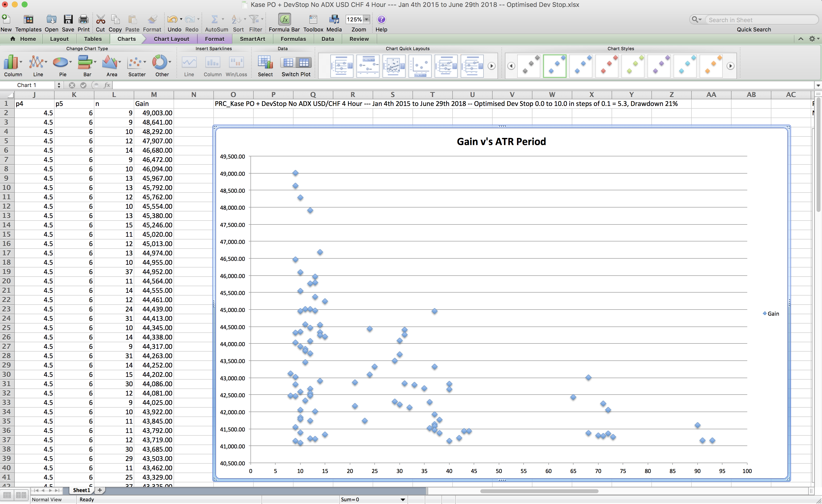Open the zoom percentage dropdown
The width and height of the screenshot is (822, 504).
367,19
